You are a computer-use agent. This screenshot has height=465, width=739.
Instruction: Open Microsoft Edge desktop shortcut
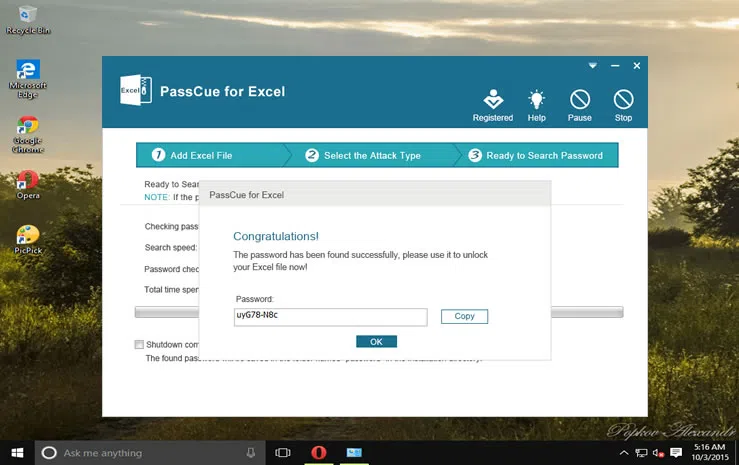28,79
